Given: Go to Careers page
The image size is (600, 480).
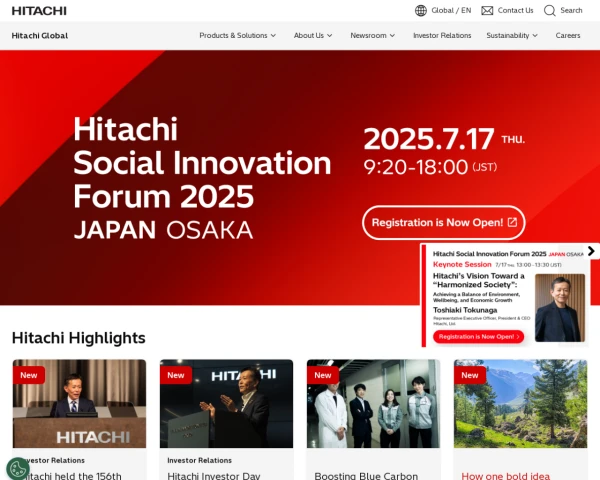Looking at the screenshot, I should [x=568, y=36].
